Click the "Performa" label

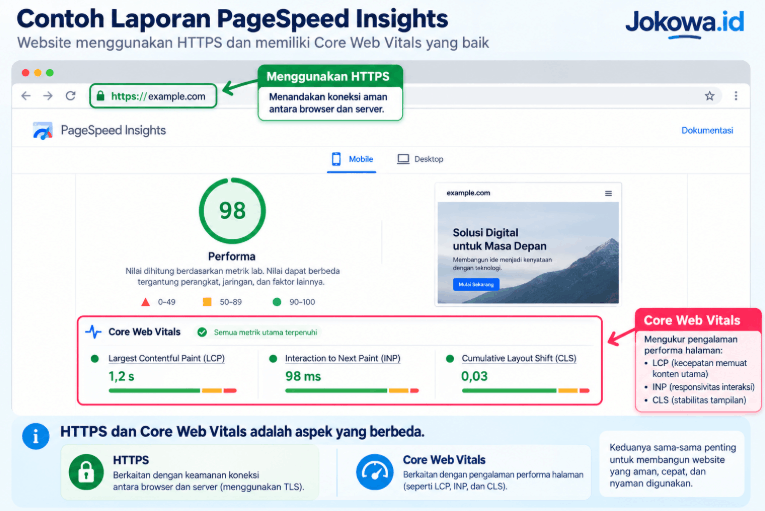click(232, 256)
